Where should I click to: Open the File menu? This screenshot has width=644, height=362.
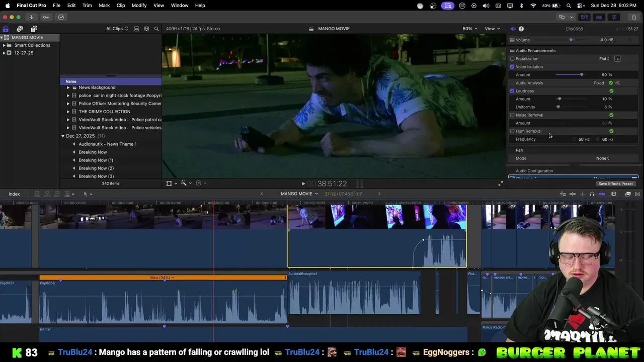click(57, 6)
